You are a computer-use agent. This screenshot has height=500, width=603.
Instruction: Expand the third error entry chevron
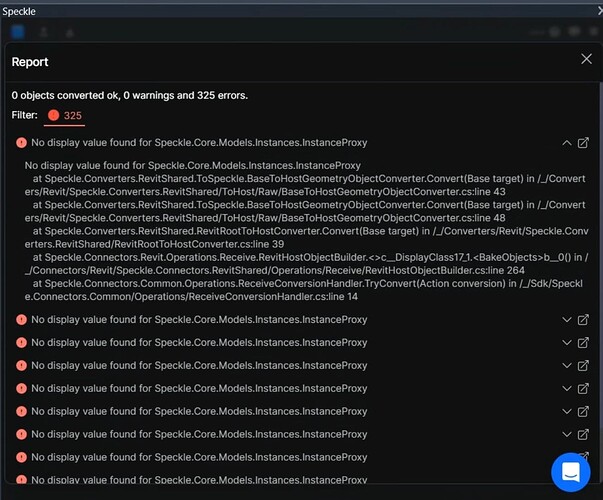tap(566, 343)
